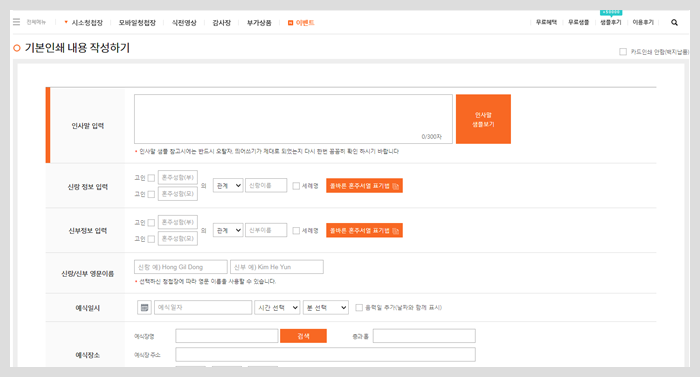
Task: Click the 0/300자 character counter
Action: (x=431, y=137)
